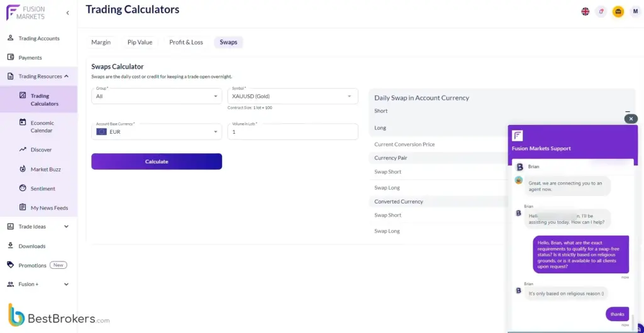
Task: Click the Calculate button
Action: [x=157, y=161]
